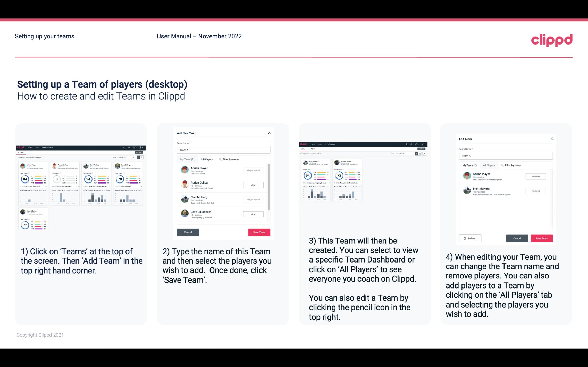This screenshot has width=588, height=367.
Task: Click Cancel button in Edit Team dialog
Action: coord(517,238)
